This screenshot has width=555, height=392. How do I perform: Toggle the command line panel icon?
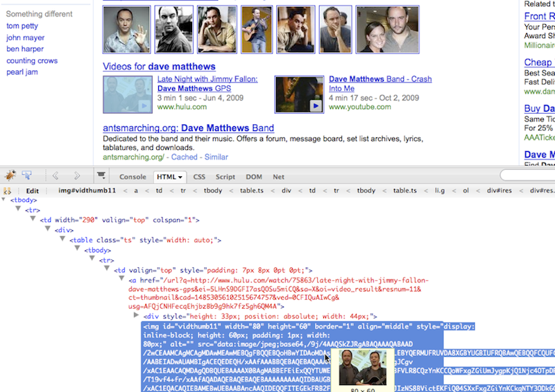coord(101,175)
